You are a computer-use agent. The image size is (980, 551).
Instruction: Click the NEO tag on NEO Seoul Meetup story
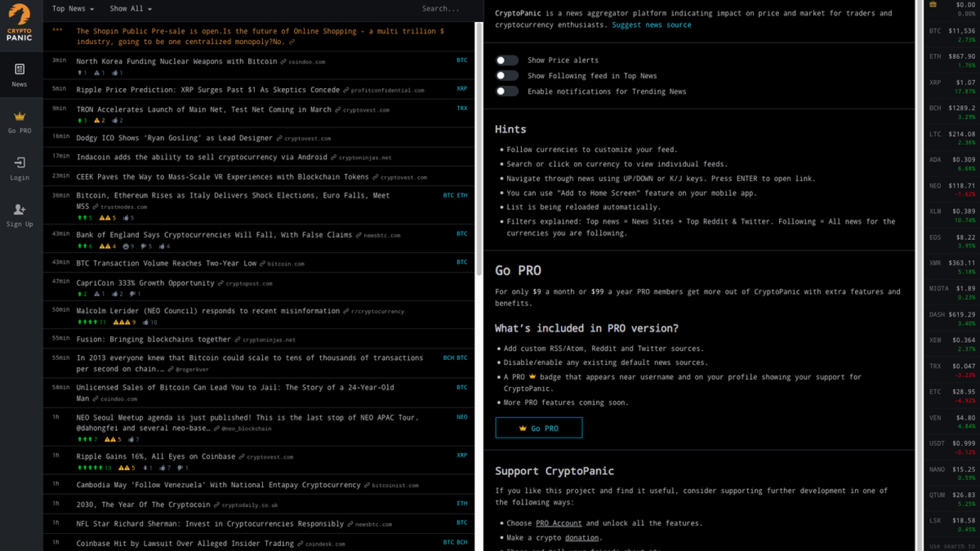(462, 417)
